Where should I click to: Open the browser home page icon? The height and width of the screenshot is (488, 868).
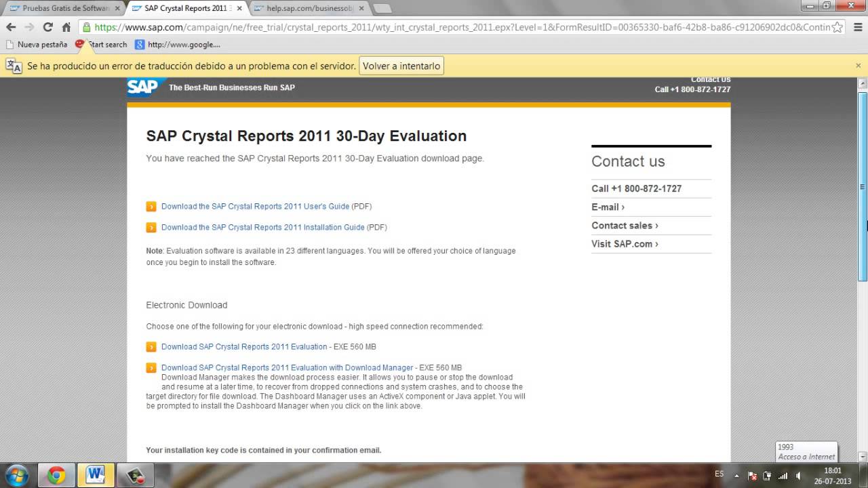click(x=66, y=27)
